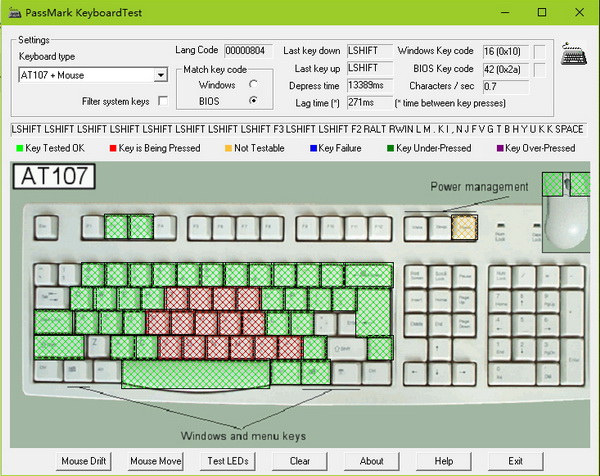Start the Mouse Move test

coord(156,461)
